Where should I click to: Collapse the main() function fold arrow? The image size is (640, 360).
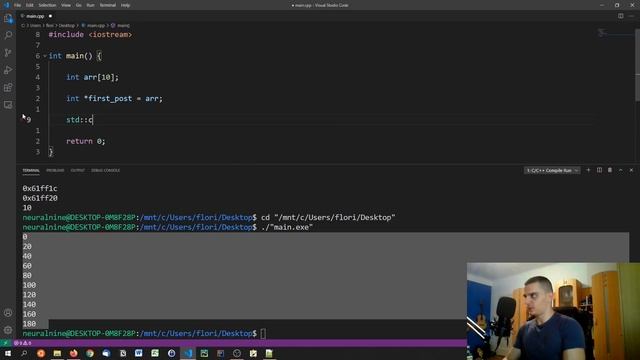pyautogui.click(x=45, y=56)
